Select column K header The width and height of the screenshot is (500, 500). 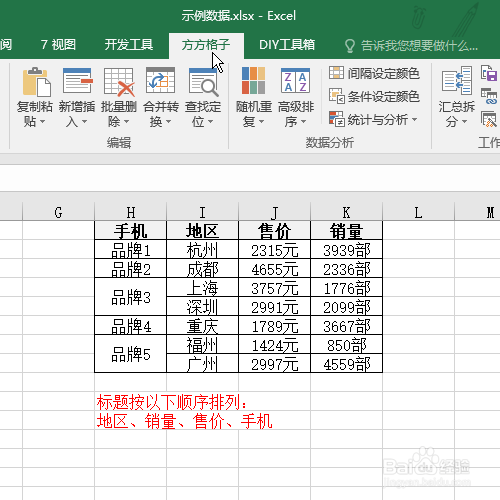[346, 212]
